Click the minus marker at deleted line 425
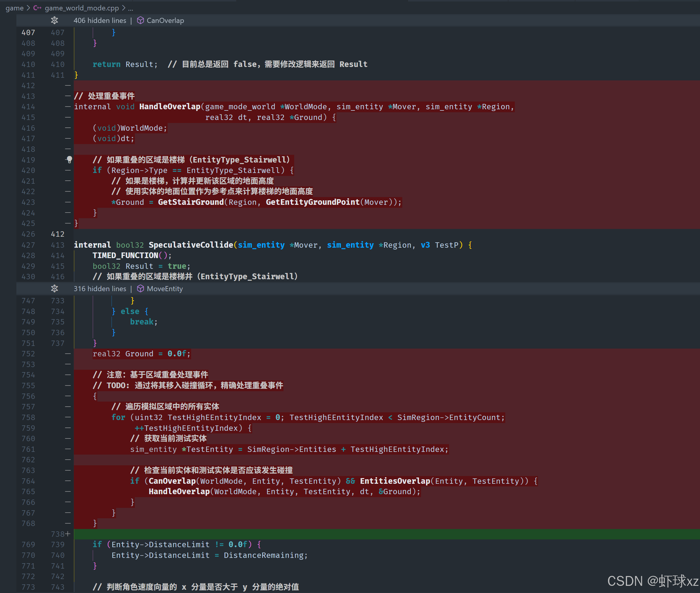The image size is (700, 593). (x=68, y=223)
